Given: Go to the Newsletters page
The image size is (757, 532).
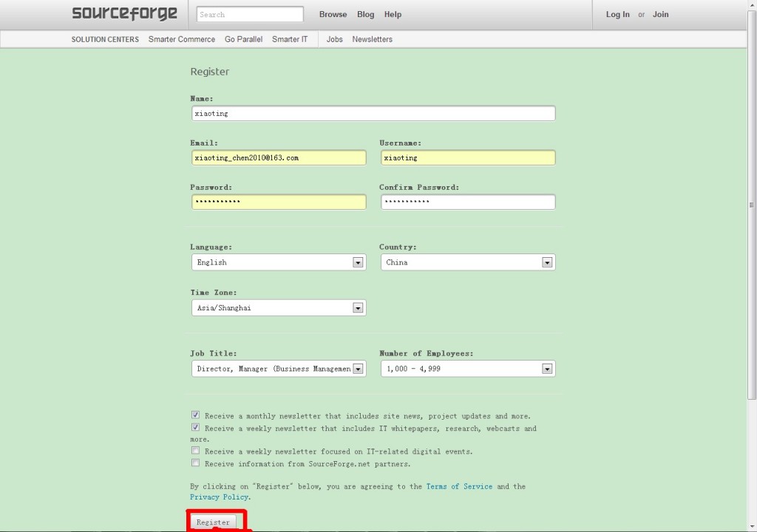Looking at the screenshot, I should point(372,40).
